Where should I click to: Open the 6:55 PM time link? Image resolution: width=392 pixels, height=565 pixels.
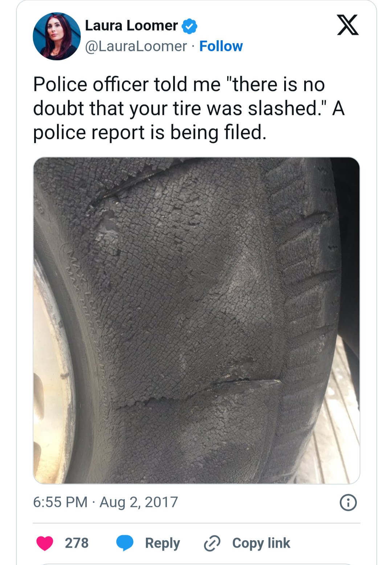[x=60, y=502]
